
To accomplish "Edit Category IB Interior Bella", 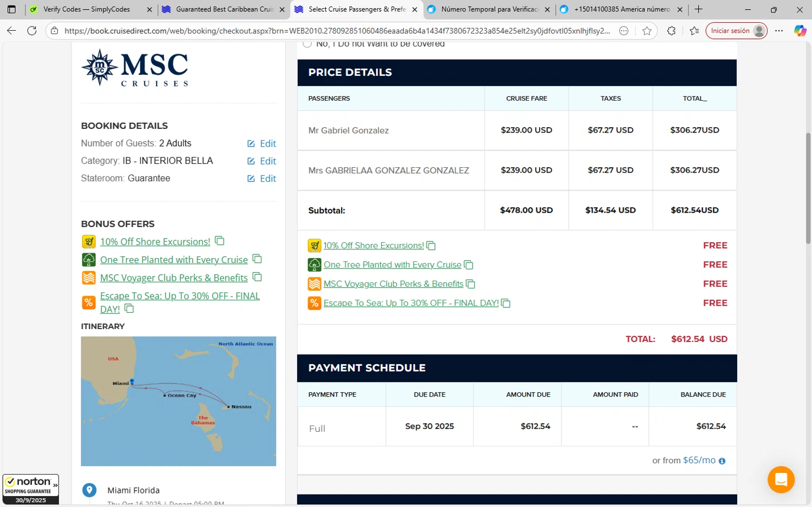I will [261, 161].
